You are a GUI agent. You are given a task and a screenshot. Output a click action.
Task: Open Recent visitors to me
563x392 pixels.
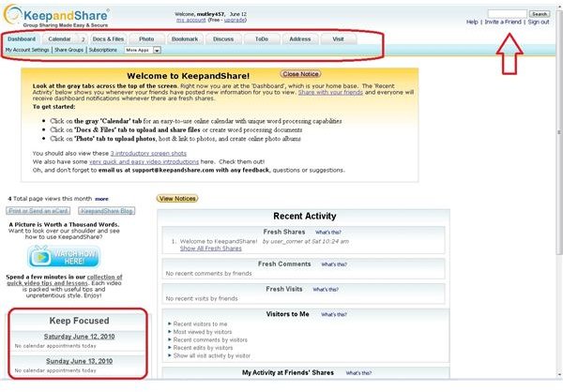(200, 324)
